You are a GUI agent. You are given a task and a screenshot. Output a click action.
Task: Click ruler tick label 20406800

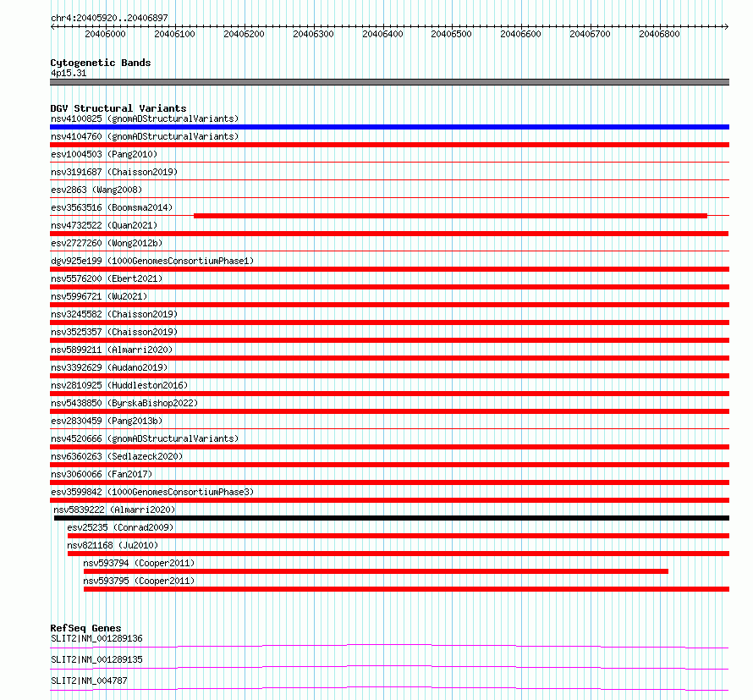tap(659, 34)
